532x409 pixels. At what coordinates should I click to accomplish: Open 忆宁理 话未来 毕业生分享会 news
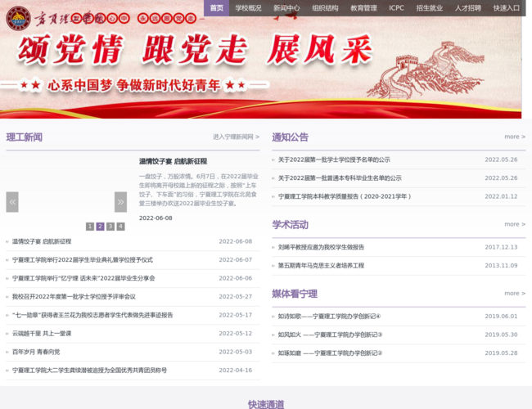pyautogui.click(x=83, y=278)
